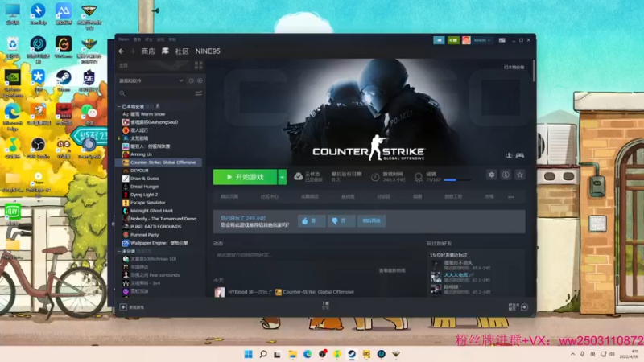Click 添加游戏 plus icon at bottom left

click(123, 307)
